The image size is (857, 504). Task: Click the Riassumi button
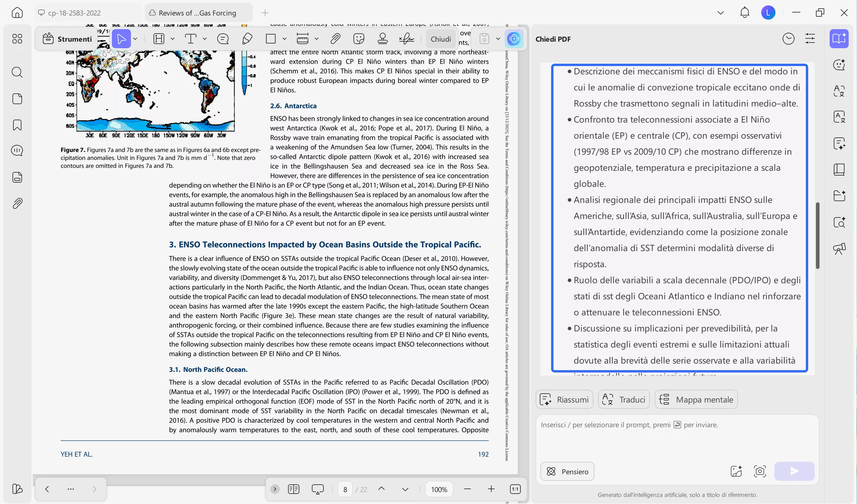pos(564,400)
